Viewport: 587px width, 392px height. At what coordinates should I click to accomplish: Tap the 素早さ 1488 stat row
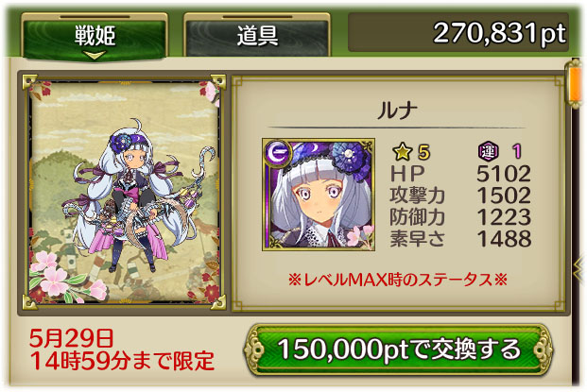pos(460,239)
